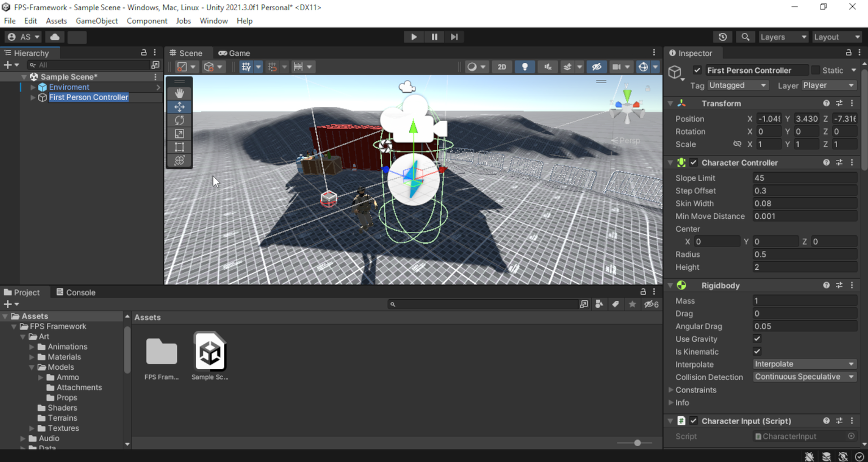Lock the Inspector panel

pos(848,53)
